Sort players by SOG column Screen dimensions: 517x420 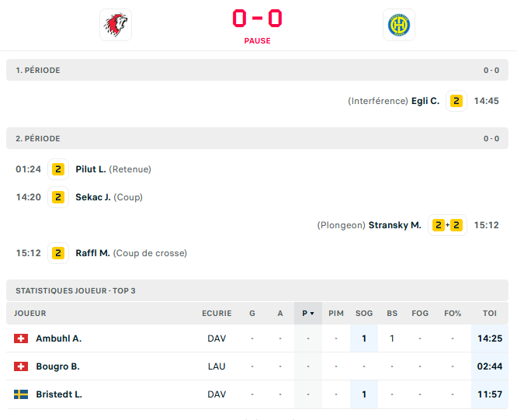364,314
